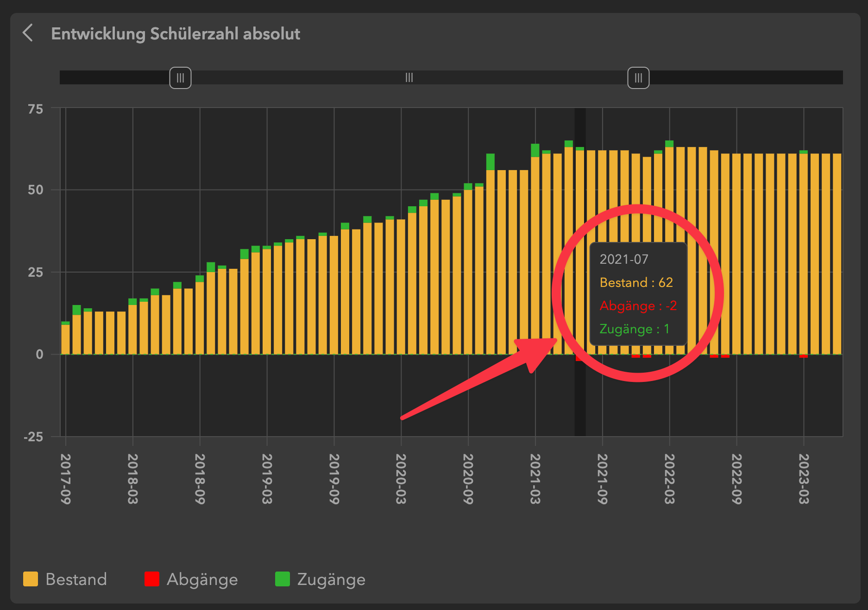The height and width of the screenshot is (610, 868).
Task: Click the title Entwicklung Schülerzahl absolut
Action: (x=175, y=34)
